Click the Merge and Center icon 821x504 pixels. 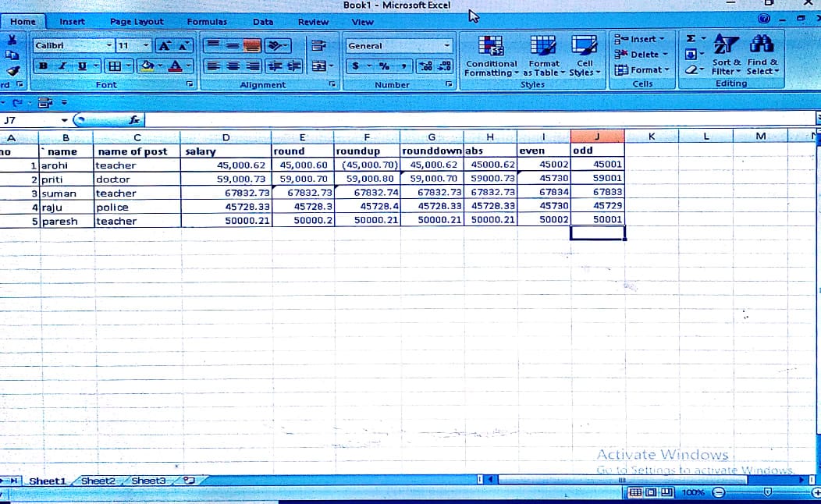(x=319, y=67)
